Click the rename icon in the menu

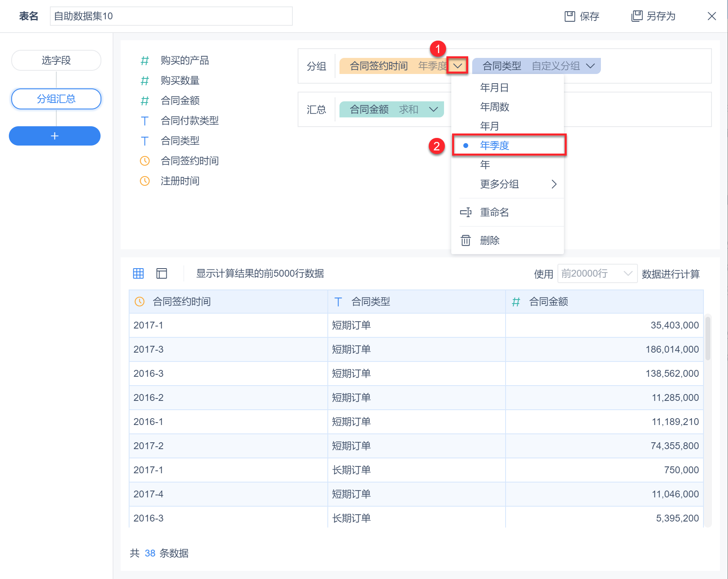coord(465,212)
